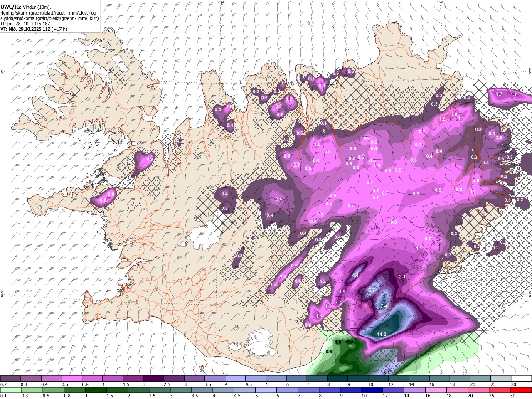The width and height of the screenshot is (532, 399).
Task: Click the 2.1 value on the map
Action: [x=402, y=276]
